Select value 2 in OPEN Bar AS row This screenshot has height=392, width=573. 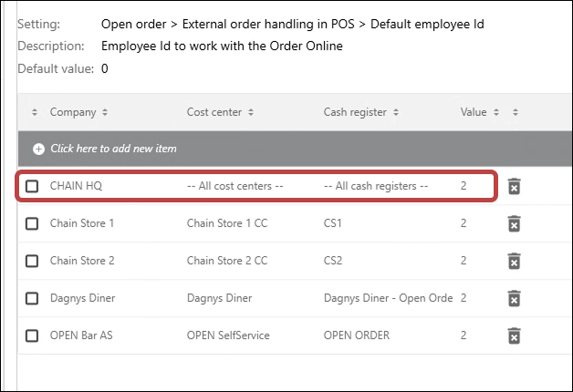(x=464, y=335)
